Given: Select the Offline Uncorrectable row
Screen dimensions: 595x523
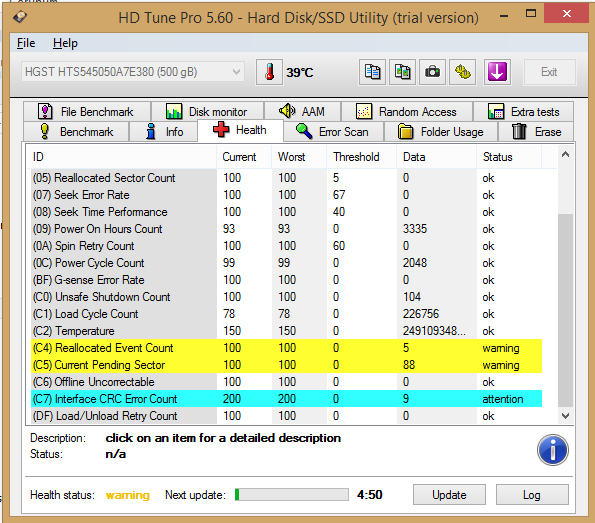Looking at the screenshot, I should [286, 382].
